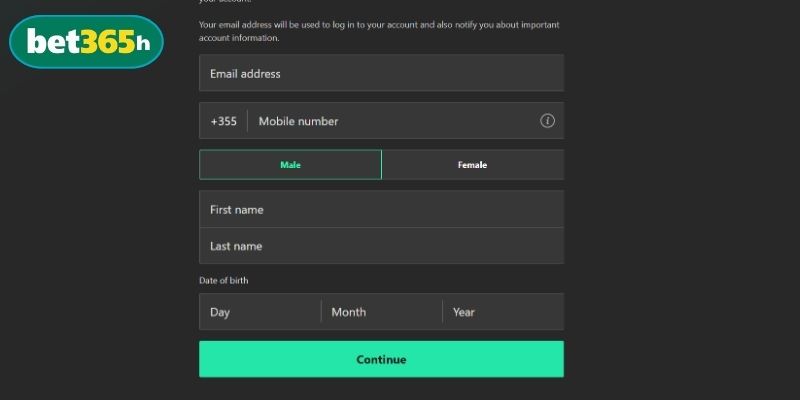The height and width of the screenshot is (400, 800).
Task: Expand the Day of birth dropdown
Action: (x=260, y=312)
